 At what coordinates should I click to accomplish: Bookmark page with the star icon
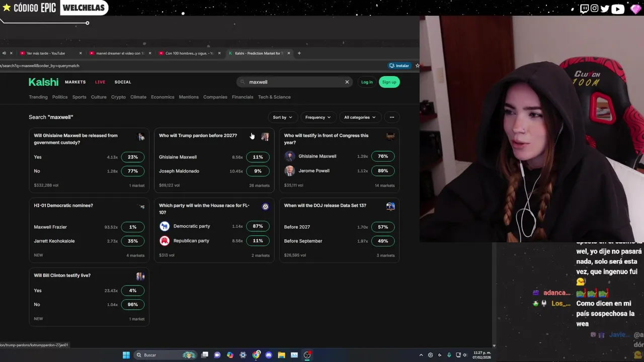click(x=417, y=65)
